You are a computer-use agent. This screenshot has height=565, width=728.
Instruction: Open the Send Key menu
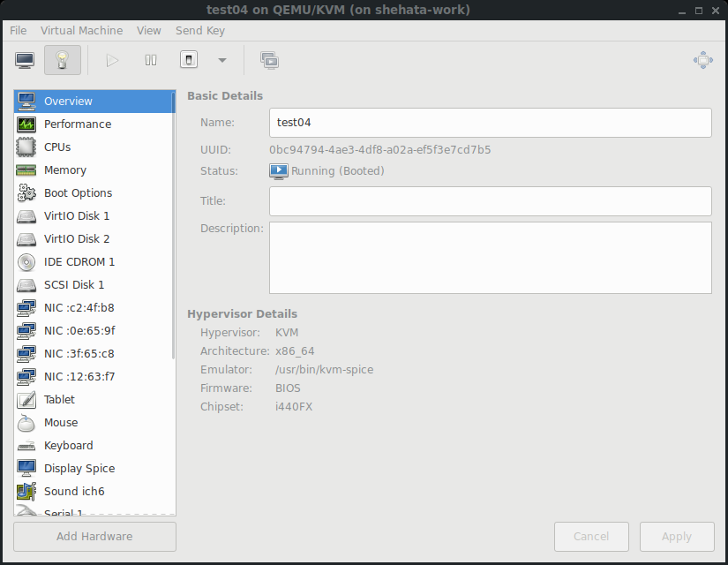point(200,30)
